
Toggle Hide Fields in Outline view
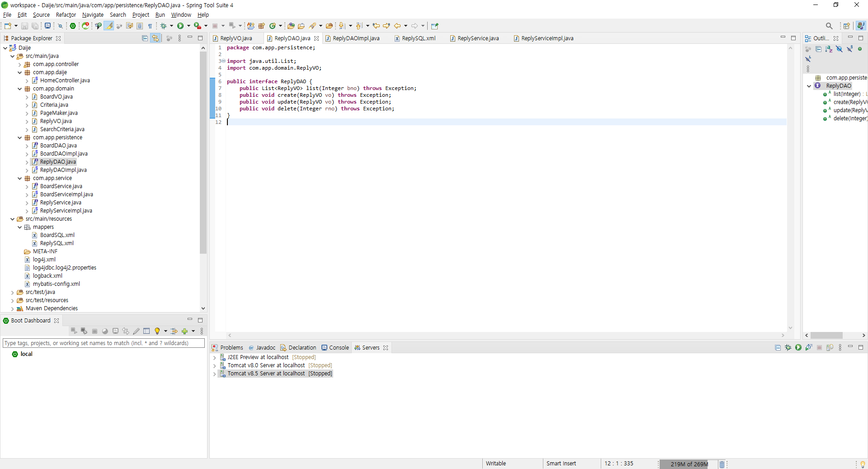839,49
